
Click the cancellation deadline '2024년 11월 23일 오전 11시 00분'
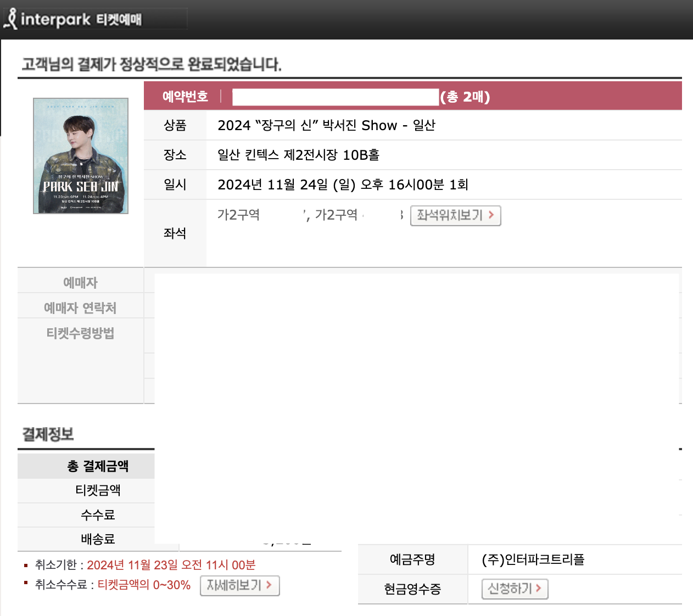click(171, 565)
